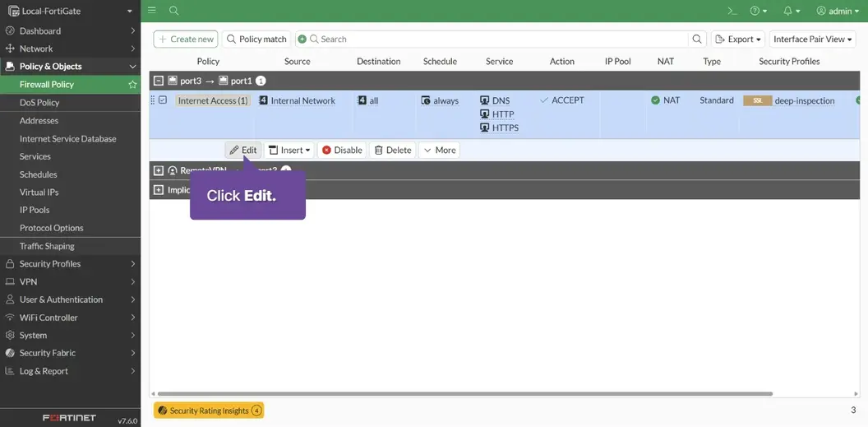Expand the Implicit policy section
868x427 pixels.
coord(159,190)
